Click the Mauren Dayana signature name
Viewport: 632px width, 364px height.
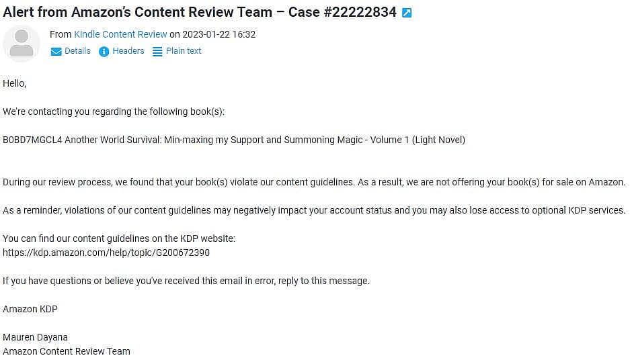(35, 337)
